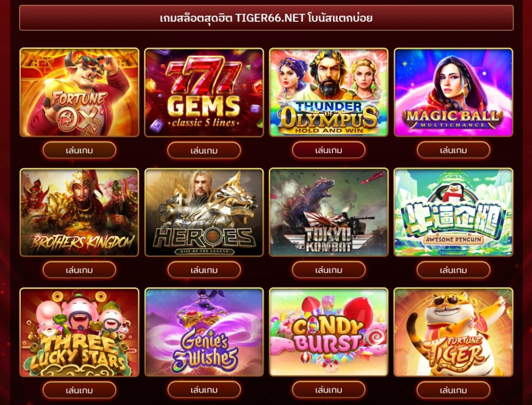Choose the Brothers Kingdom game thumbnail
Screen dimensions: 532x405
pyautogui.click(x=79, y=212)
